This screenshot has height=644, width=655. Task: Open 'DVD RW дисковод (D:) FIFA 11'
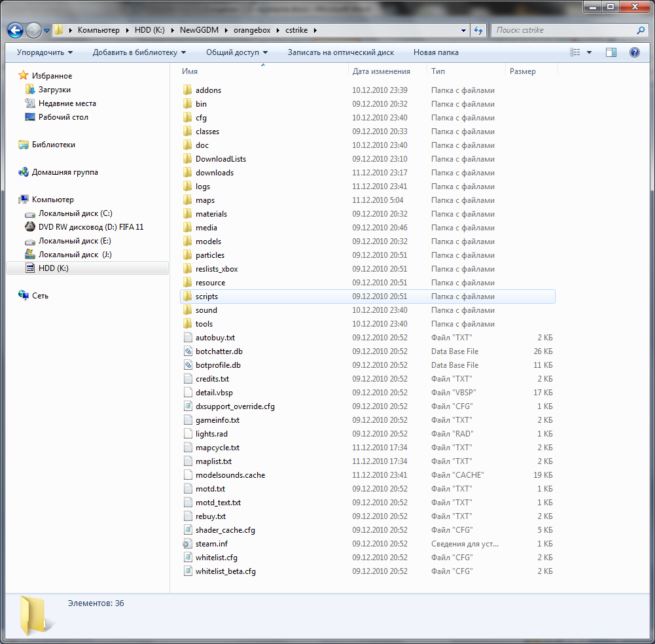91,227
